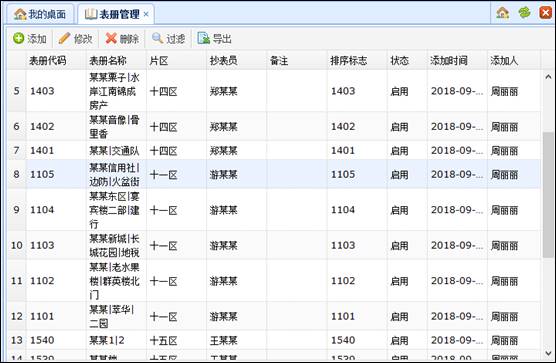The image size is (556, 363).
Task: Click the red close icon at top right
Action: (x=545, y=13)
